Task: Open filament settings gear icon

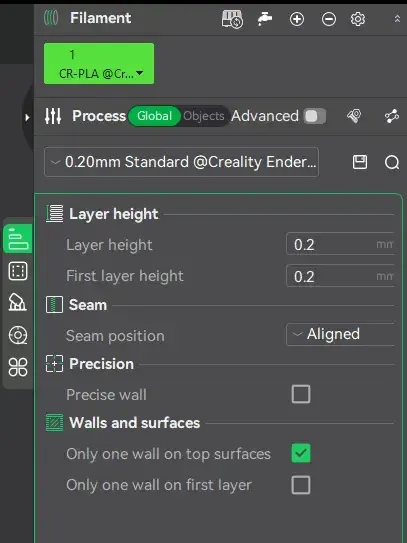Action: tap(357, 19)
